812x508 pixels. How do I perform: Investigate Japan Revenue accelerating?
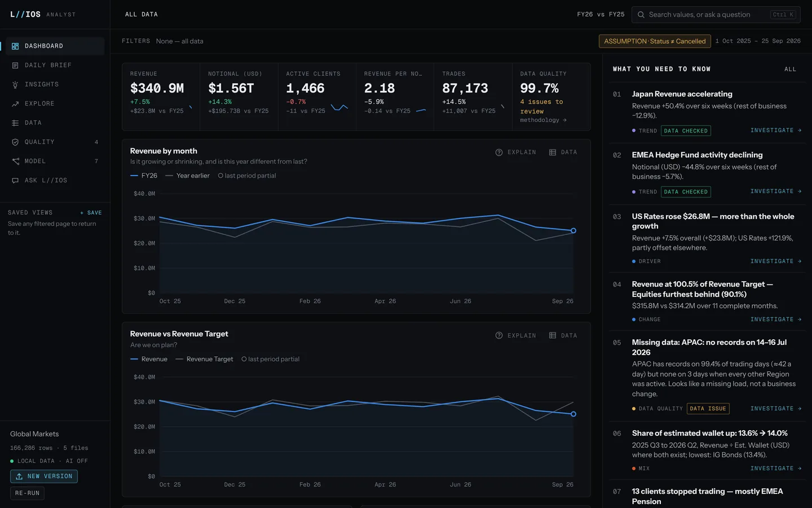(776, 130)
